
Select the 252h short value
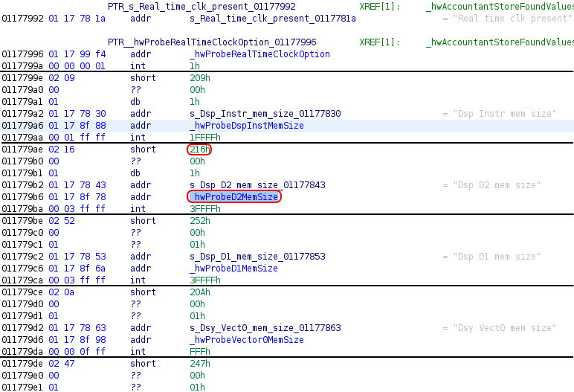pyautogui.click(x=200, y=220)
